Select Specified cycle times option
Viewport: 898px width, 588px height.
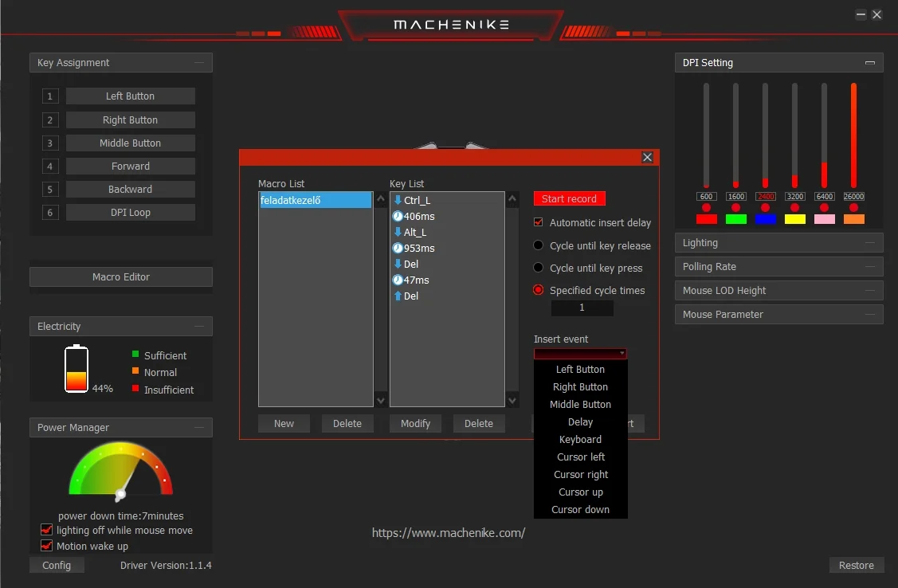tap(539, 290)
